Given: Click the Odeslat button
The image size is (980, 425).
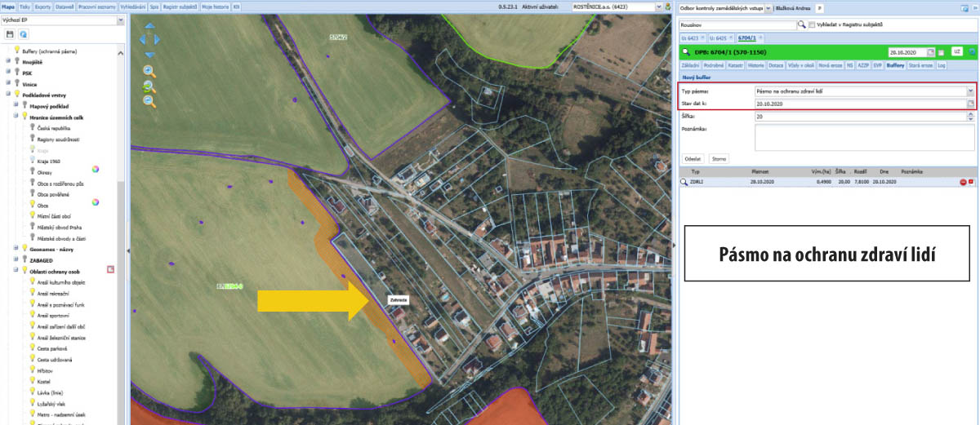Looking at the screenshot, I should point(693,158).
